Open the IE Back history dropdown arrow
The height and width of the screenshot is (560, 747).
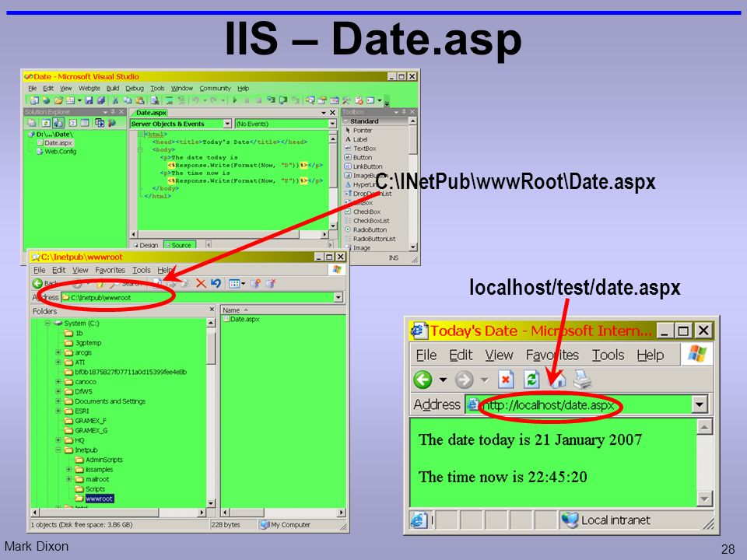tap(443, 380)
